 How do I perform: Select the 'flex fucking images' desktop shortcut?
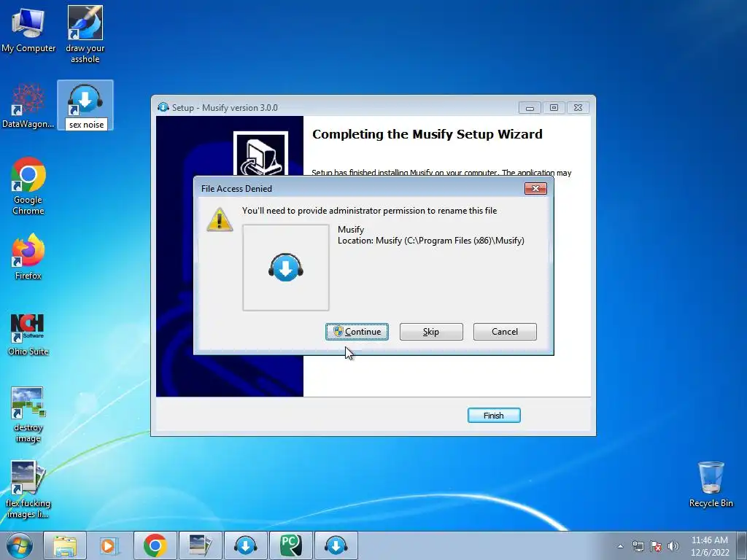click(x=28, y=489)
